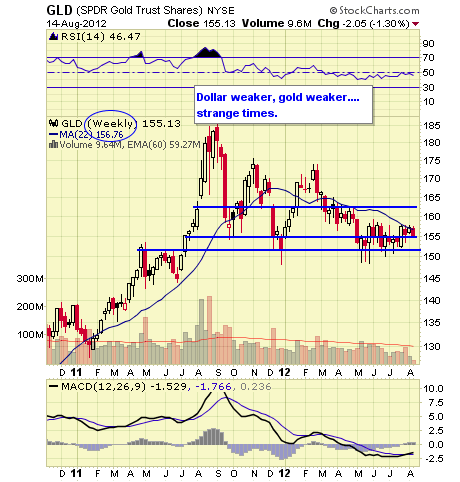Click 'Volume 9.64M, EMA(60) 59.27M' legend

pyautogui.click(x=130, y=145)
